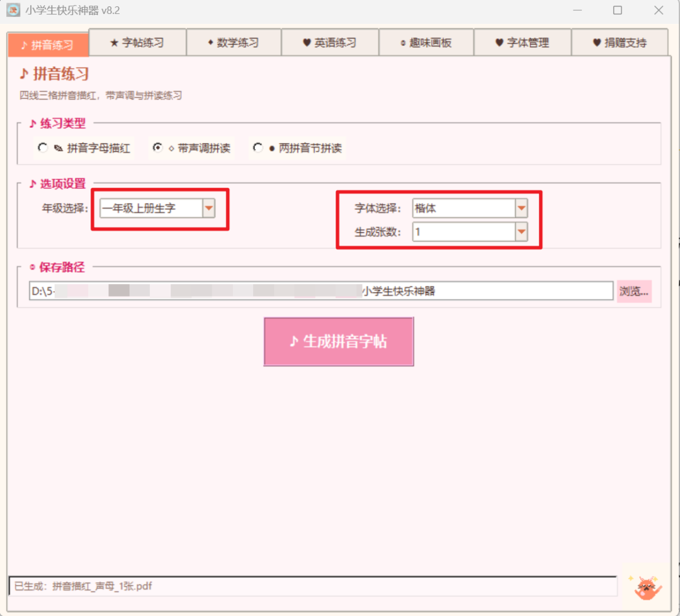680x616 pixels.
Task: Open the 字体选择 dropdown arrow
Action: (521, 208)
